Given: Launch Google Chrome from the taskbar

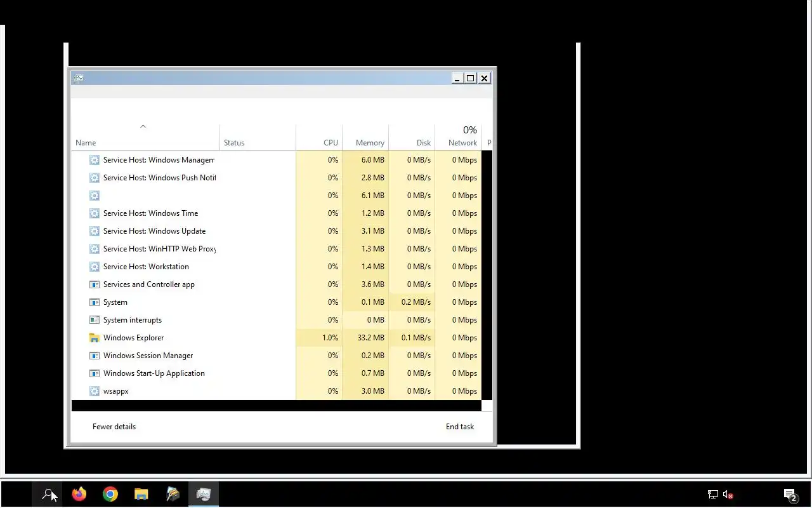Looking at the screenshot, I should pyautogui.click(x=110, y=494).
